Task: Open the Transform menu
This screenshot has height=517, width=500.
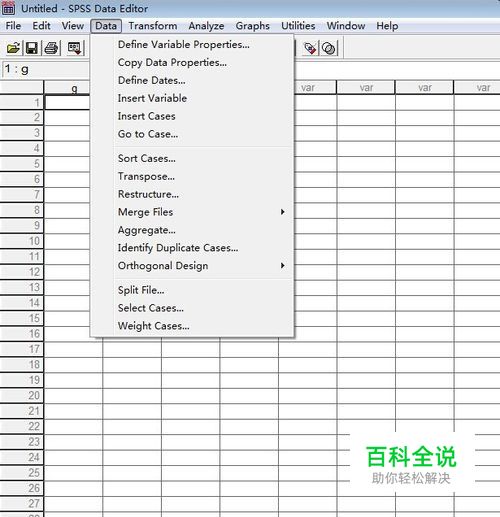Action: coord(153,26)
